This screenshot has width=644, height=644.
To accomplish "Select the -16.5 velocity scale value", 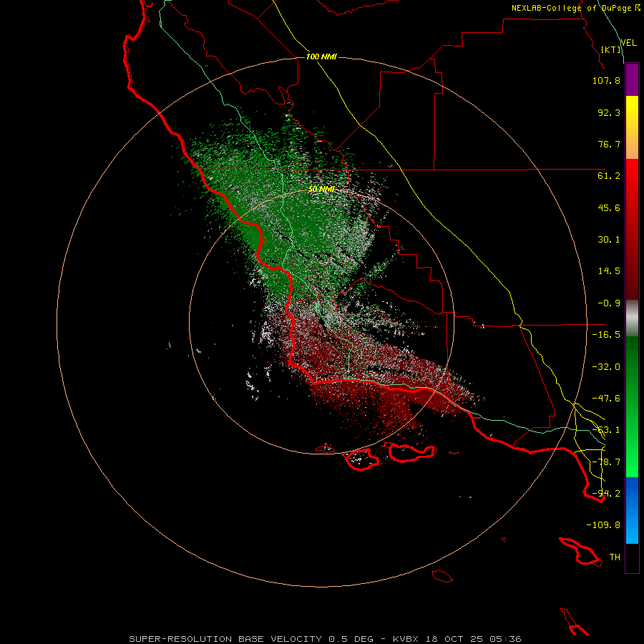I will (606, 335).
